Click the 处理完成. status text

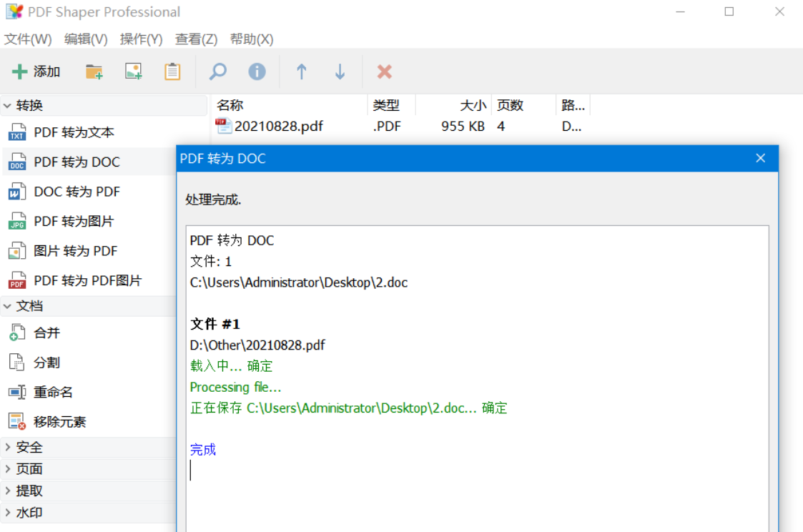(x=214, y=199)
